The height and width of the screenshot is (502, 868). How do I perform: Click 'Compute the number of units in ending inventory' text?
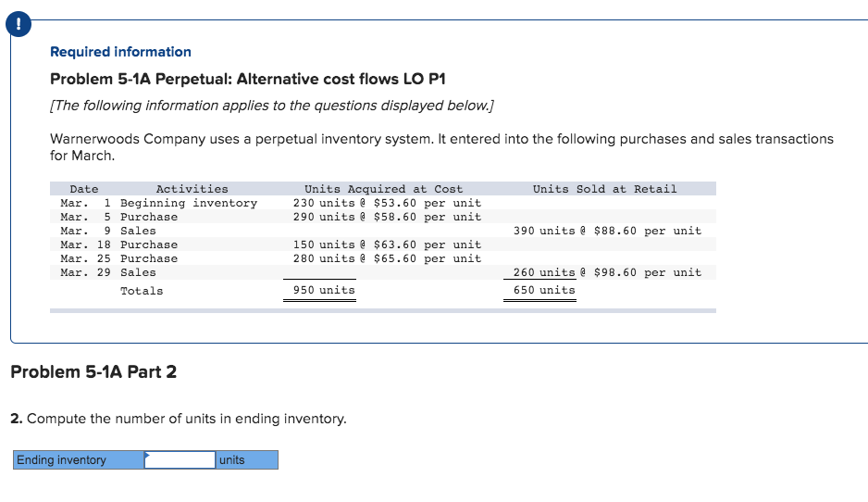[x=187, y=419]
